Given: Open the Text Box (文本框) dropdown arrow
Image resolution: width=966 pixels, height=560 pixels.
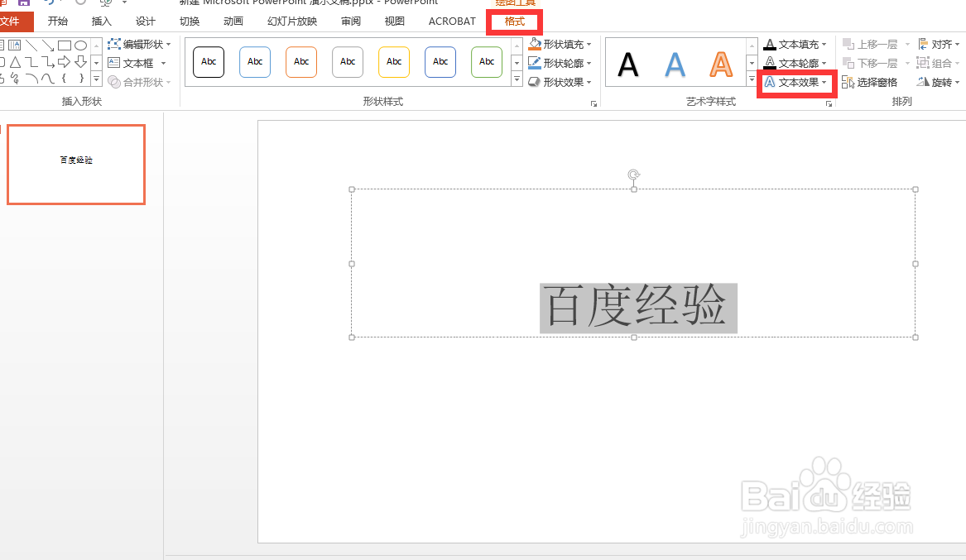Looking at the screenshot, I should (163, 64).
